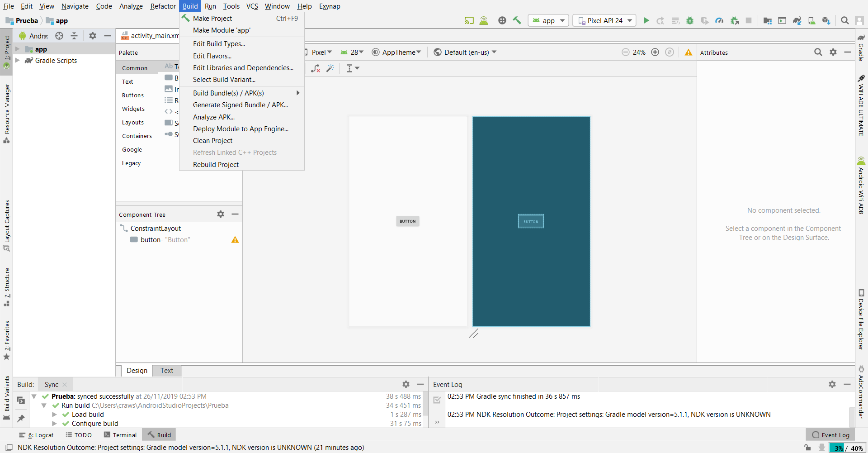
Task: Switch to the Text editor tab
Action: (x=166, y=371)
